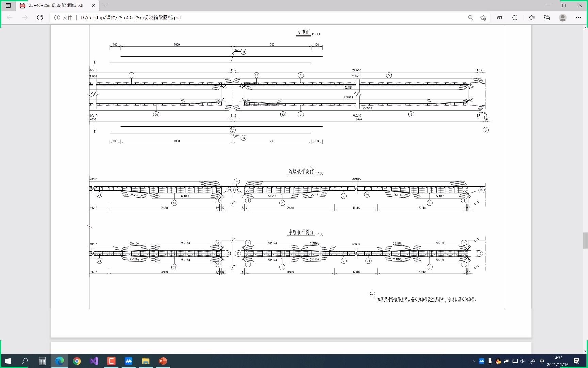Viewport: 588px width, 368px height.
Task: Click the 立剖面 drawing title
Action: coord(304,32)
